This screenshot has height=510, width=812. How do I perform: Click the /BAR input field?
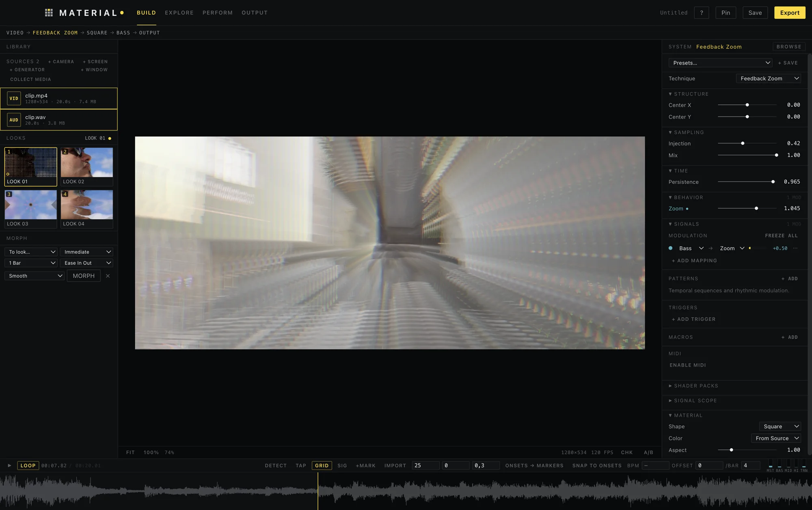pyautogui.click(x=750, y=465)
